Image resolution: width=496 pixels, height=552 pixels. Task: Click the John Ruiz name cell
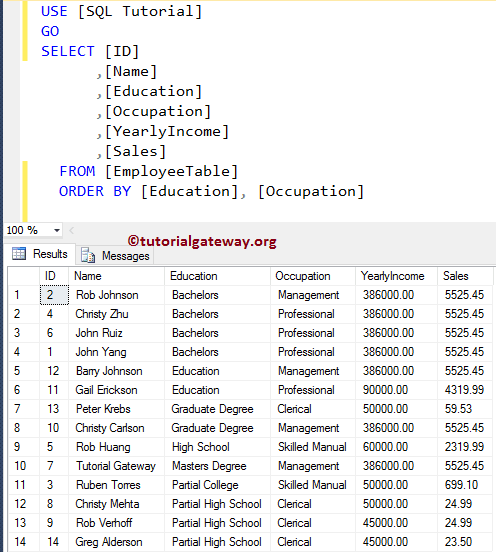tap(117, 333)
